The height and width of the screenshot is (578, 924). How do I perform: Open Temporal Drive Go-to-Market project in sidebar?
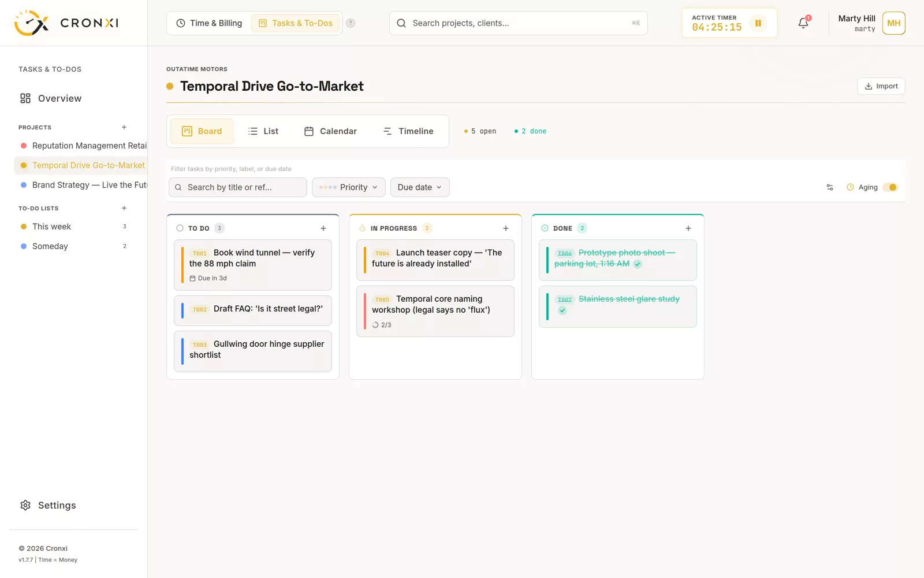pyautogui.click(x=81, y=165)
